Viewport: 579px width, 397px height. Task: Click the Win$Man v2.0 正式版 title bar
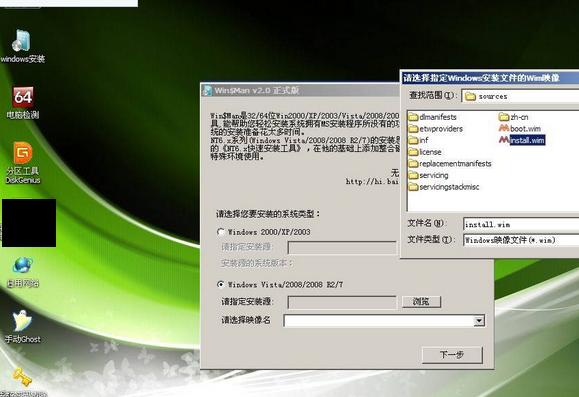(300, 90)
